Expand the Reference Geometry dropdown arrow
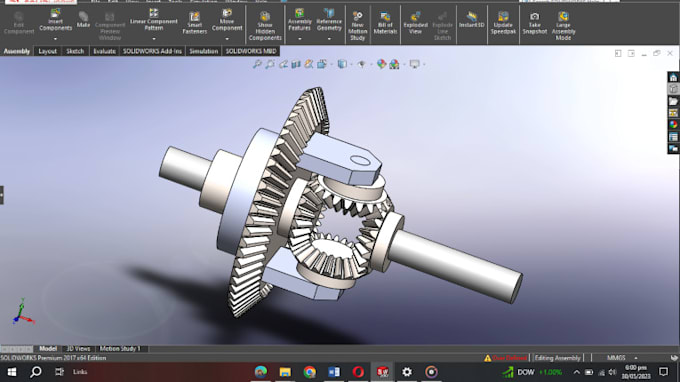 (329, 39)
